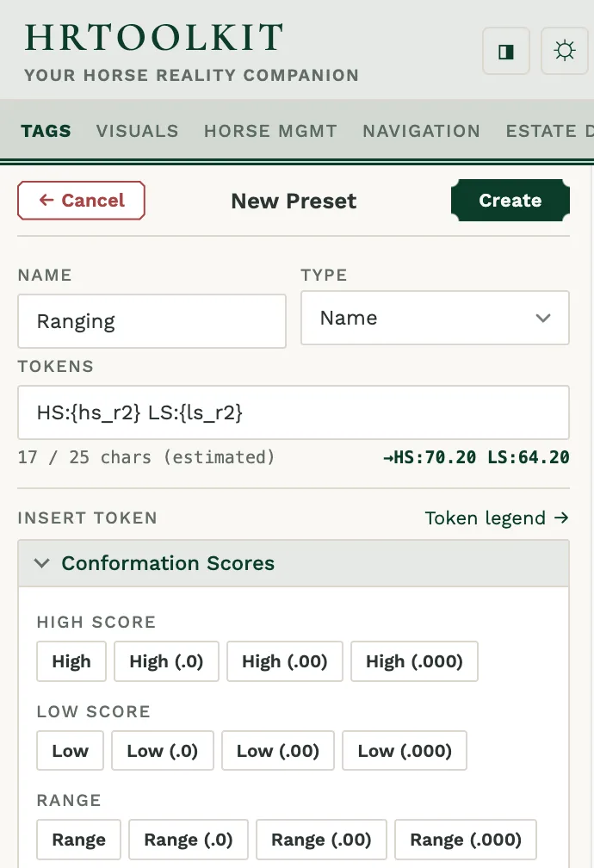
Task: Insert the Low (.0) token
Action: coord(162,751)
